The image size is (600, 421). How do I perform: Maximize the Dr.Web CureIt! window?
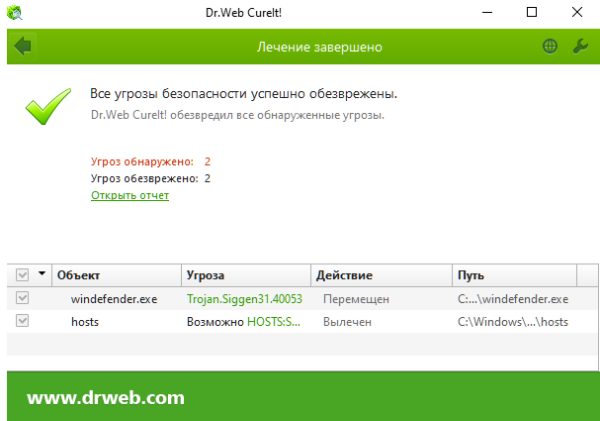coord(532,13)
